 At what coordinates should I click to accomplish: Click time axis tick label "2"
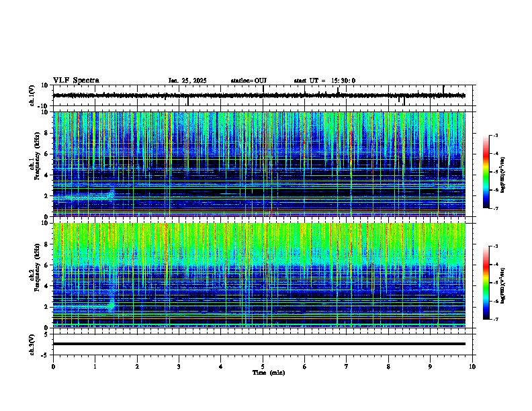tap(137, 367)
